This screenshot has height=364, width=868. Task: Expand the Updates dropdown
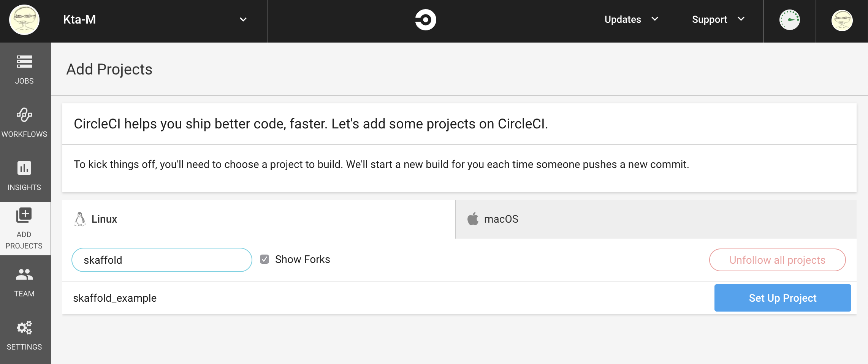click(631, 19)
